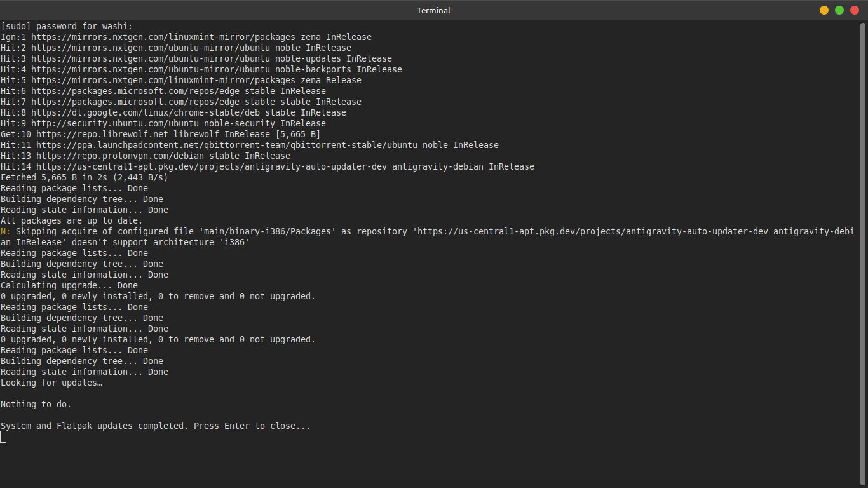This screenshot has height=488, width=868.
Task: Click 'Calculating upgrade... Done' line
Action: 69,285
